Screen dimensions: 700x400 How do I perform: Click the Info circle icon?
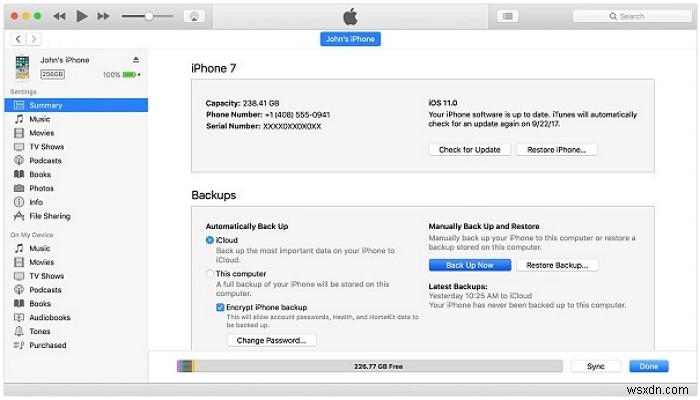tap(19, 202)
